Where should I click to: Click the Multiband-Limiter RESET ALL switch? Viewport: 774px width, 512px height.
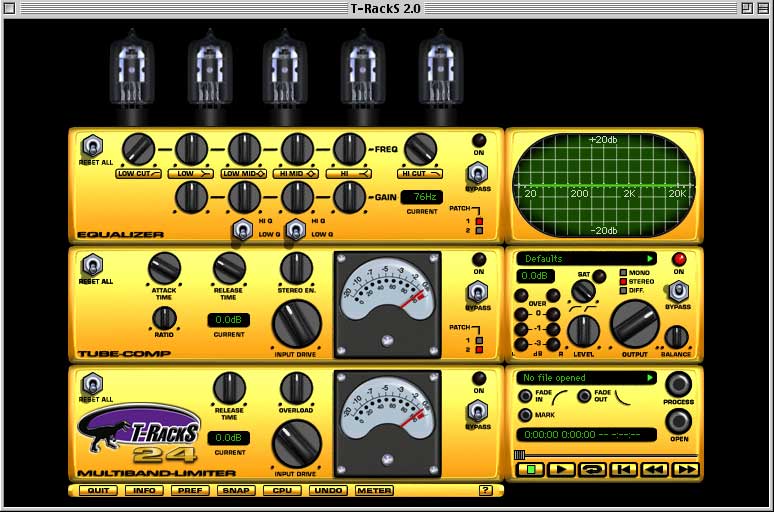[92, 384]
